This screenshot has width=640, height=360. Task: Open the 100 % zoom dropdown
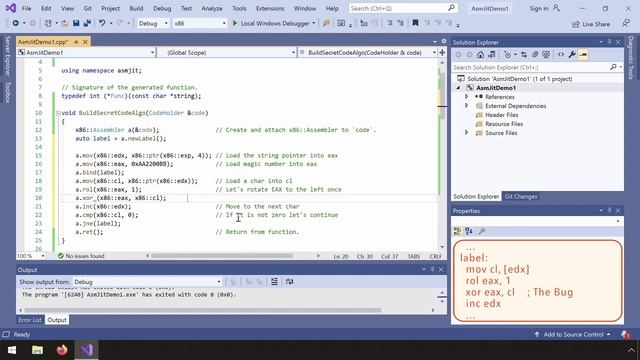pyautogui.click(x=31, y=256)
